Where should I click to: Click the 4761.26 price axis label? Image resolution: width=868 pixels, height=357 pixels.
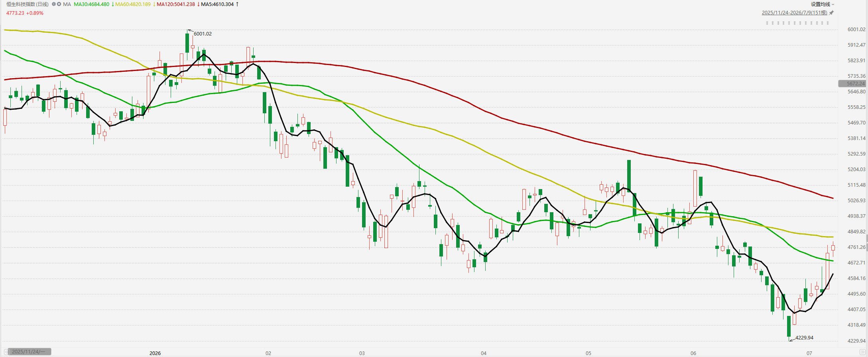point(856,247)
